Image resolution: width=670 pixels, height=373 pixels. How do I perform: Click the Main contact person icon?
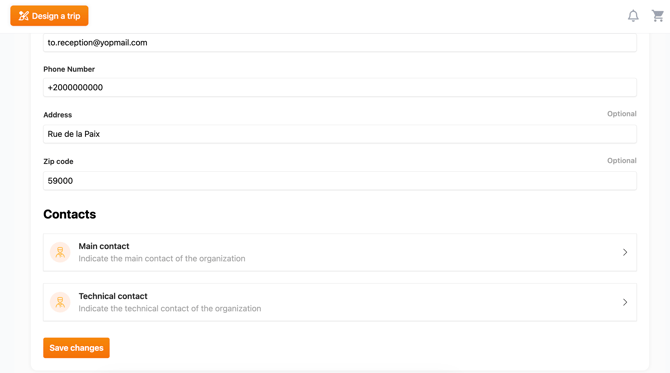(60, 252)
